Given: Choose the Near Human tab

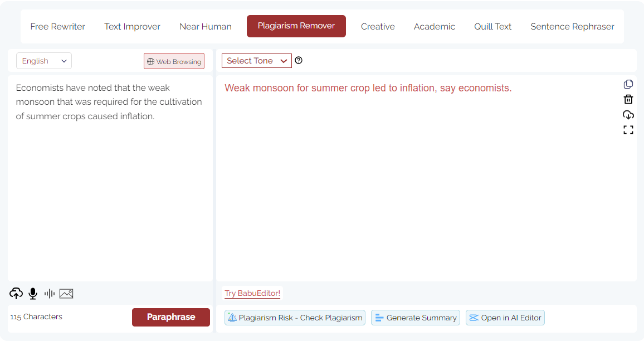Looking at the screenshot, I should 206,26.
